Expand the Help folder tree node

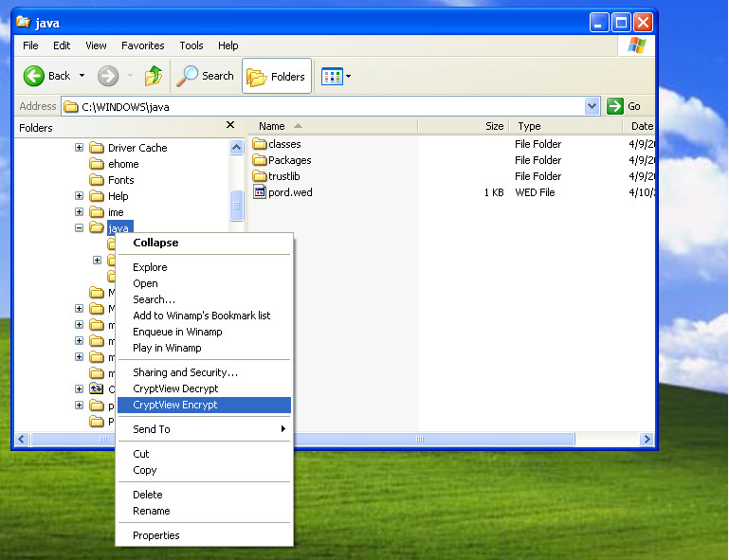(80, 196)
